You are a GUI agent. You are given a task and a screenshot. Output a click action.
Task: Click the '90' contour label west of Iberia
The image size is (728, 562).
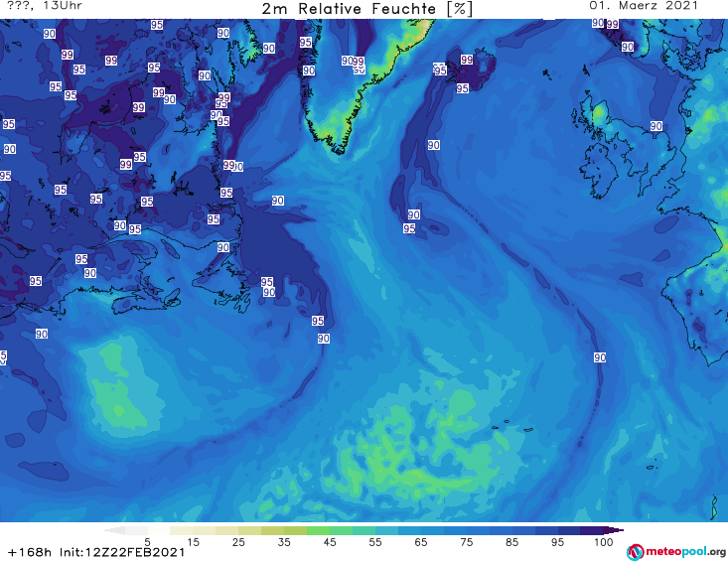[x=600, y=356]
